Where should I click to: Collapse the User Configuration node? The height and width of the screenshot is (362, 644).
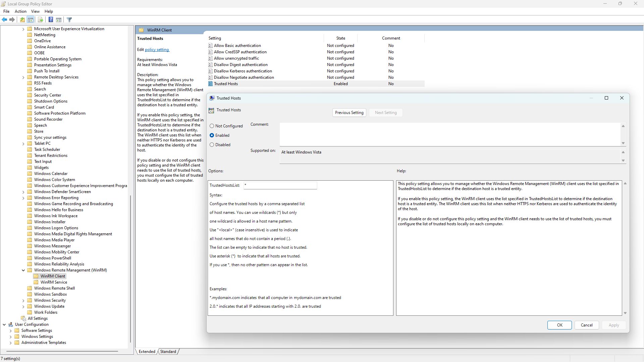[x=4, y=324]
